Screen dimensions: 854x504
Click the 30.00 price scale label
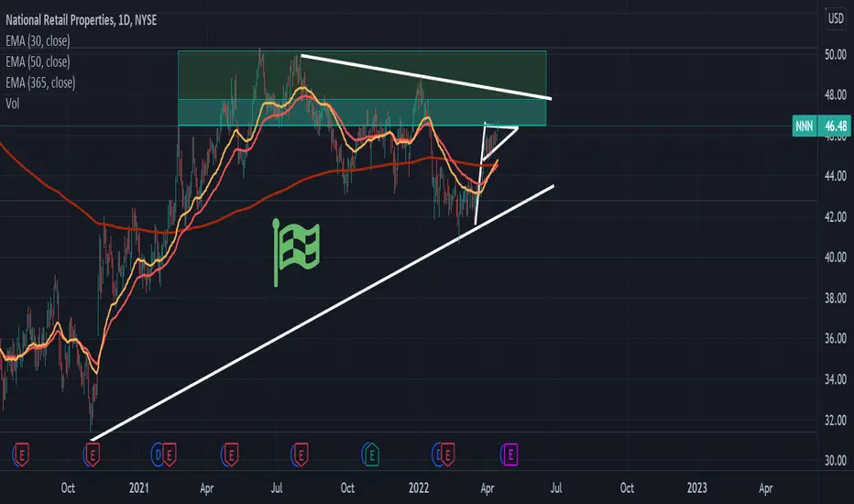pos(835,460)
